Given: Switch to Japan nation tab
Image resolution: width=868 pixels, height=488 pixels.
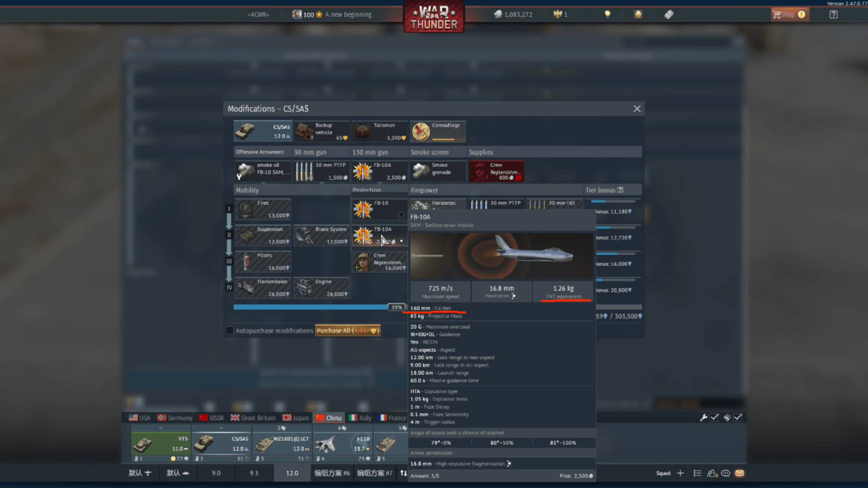Looking at the screenshot, I should [296, 418].
